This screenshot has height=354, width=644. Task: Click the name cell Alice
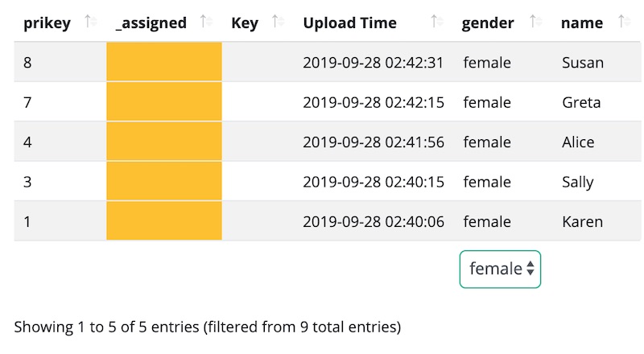[578, 142]
